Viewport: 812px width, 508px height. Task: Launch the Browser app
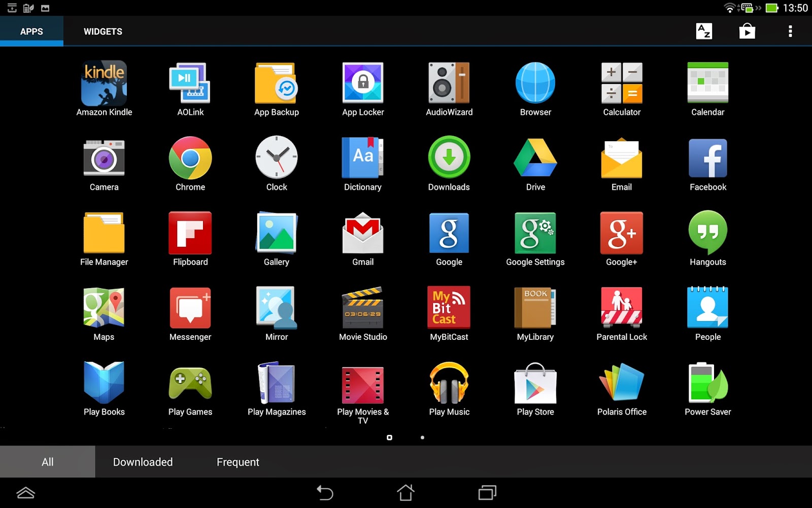coord(535,89)
